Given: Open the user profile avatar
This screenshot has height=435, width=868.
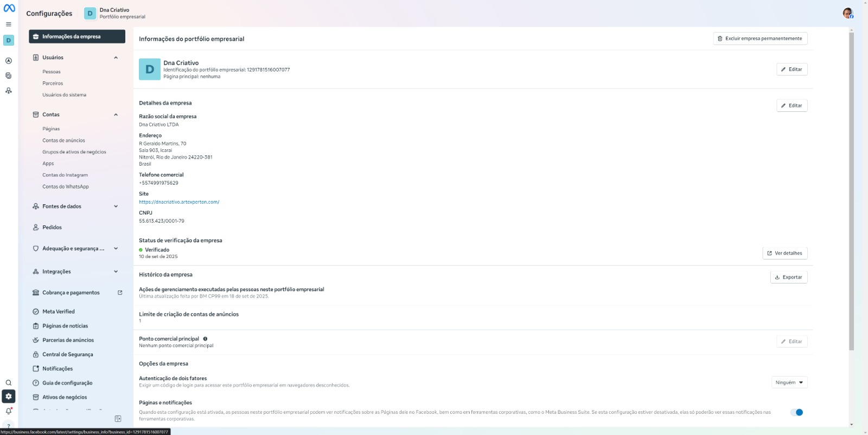Looking at the screenshot, I should (x=847, y=13).
